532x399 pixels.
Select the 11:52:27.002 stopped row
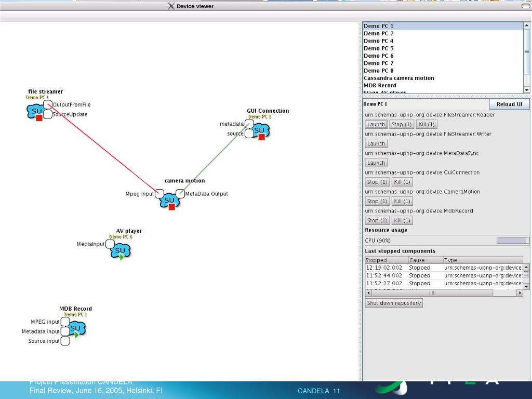click(444, 283)
